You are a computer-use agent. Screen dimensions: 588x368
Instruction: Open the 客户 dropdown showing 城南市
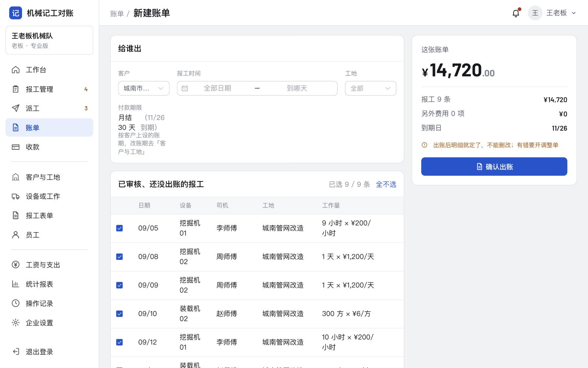[144, 88]
